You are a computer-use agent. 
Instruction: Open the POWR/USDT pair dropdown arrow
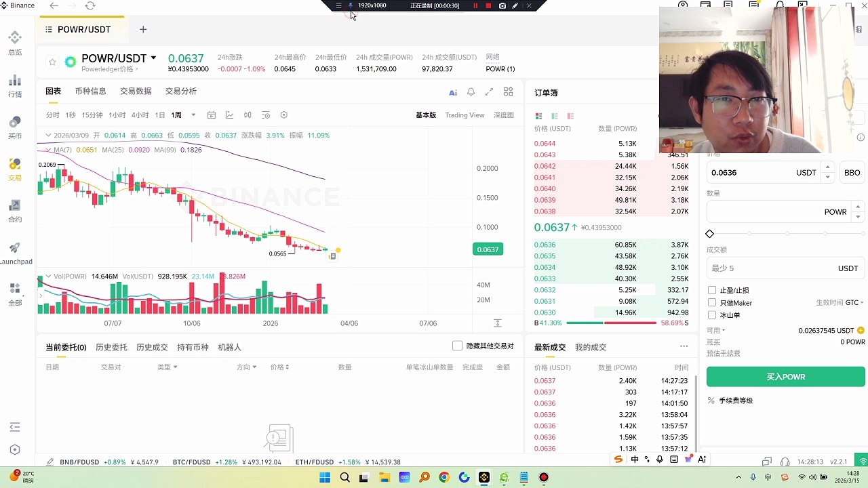coord(153,58)
